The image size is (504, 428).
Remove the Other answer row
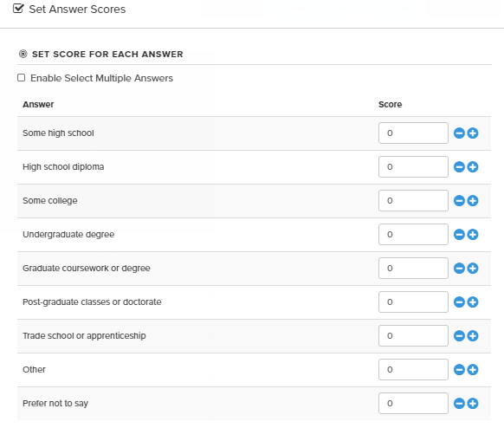pyautogui.click(x=459, y=369)
